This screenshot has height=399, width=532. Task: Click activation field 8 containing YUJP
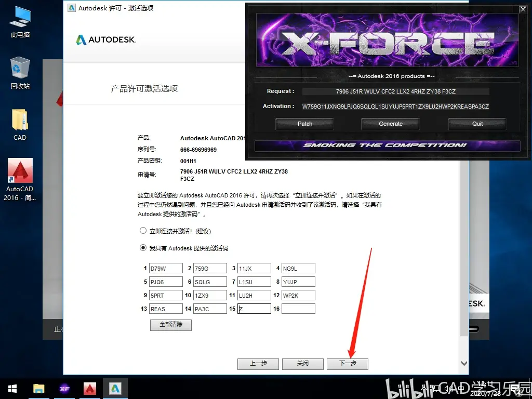298,282
